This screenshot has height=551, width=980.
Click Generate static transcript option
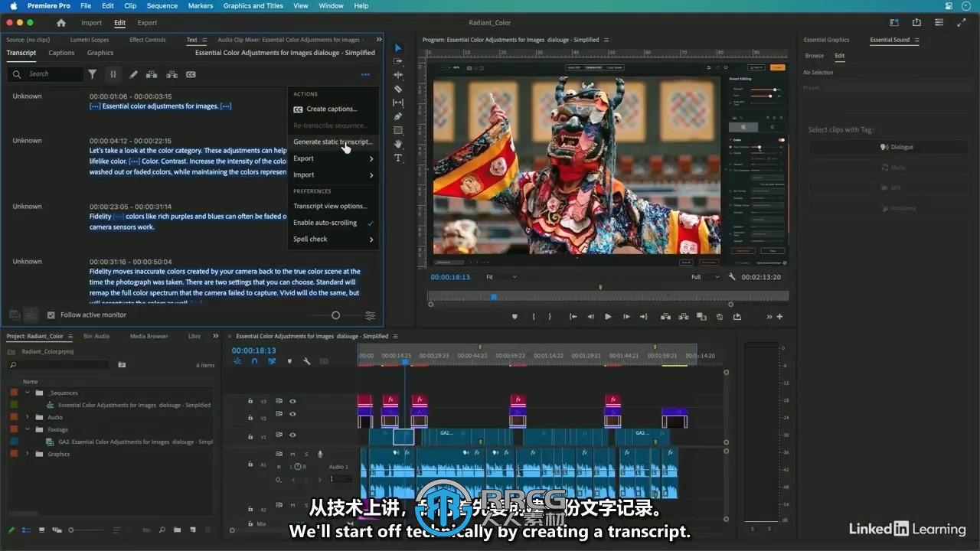(x=333, y=142)
